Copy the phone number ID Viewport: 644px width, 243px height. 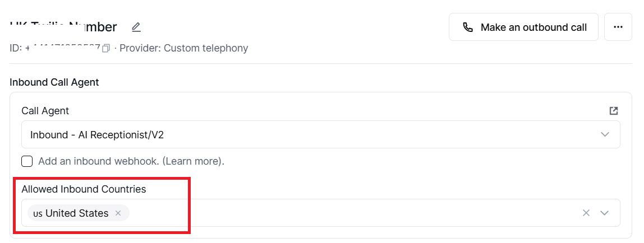coord(106,49)
